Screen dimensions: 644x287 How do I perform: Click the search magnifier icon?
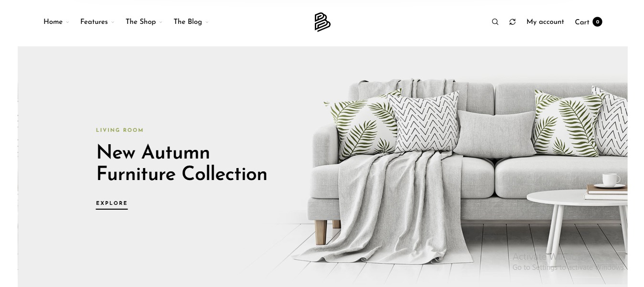495,22
